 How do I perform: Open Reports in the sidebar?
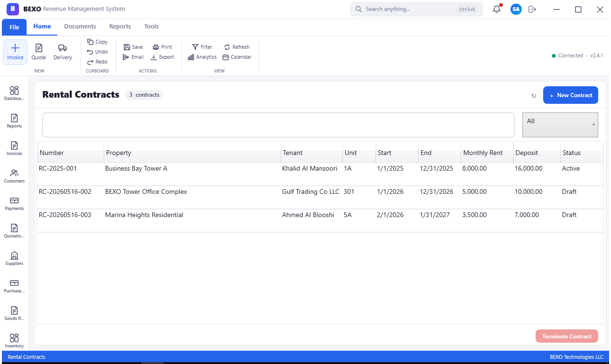[x=14, y=121]
